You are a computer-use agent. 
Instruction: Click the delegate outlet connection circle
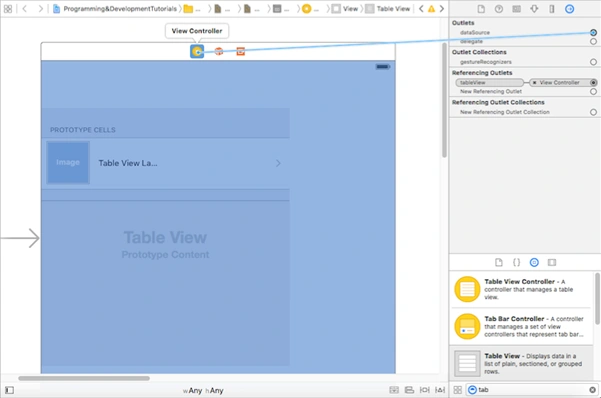tap(593, 41)
